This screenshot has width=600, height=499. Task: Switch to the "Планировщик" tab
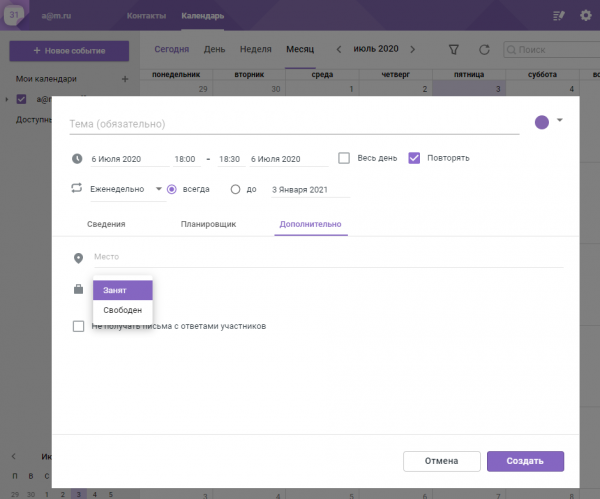[208, 224]
